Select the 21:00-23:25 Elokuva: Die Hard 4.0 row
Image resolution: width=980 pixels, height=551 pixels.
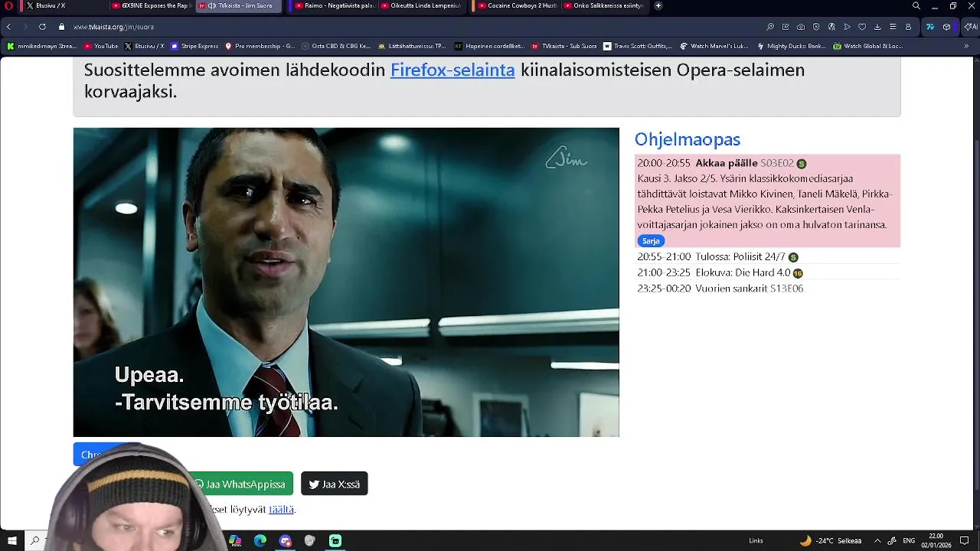tap(768, 272)
